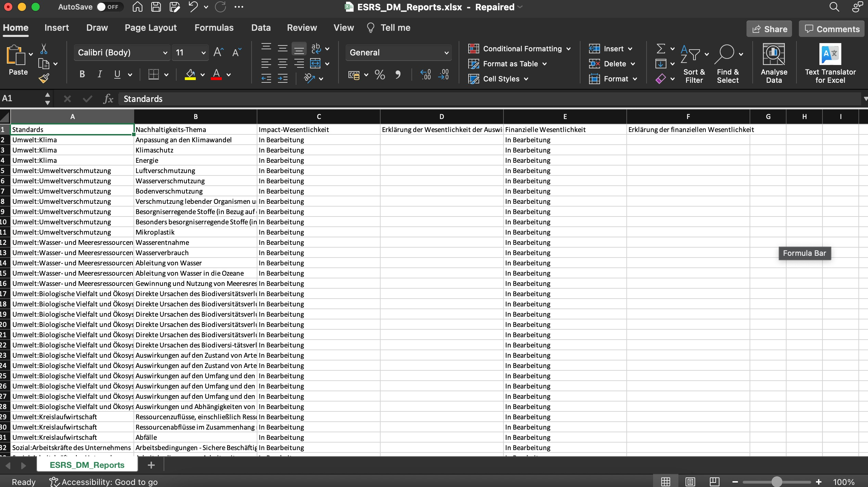The height and width of the screenshot is (487, 868).
Task: Switch to the Page Layout ribbon tab
Action: 151,28
